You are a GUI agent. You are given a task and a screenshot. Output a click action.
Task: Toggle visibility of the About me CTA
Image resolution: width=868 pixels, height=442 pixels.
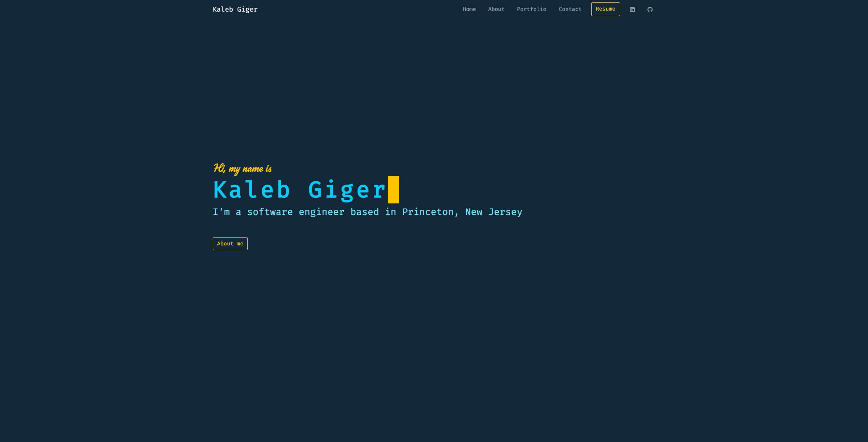230,244
